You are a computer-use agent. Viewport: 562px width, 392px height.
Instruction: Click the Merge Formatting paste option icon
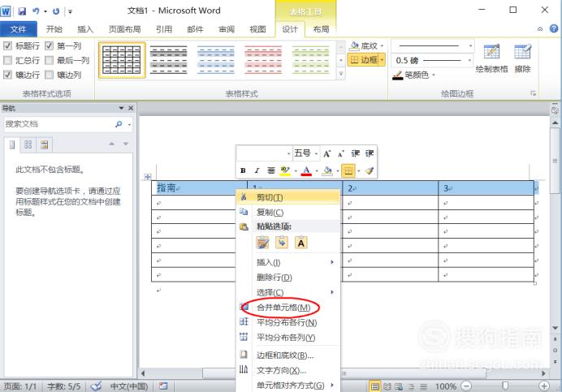coord(282,243)
